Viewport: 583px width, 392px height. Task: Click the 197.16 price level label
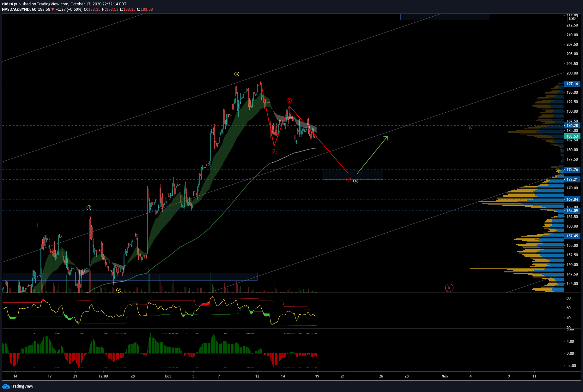coord(572,84)
